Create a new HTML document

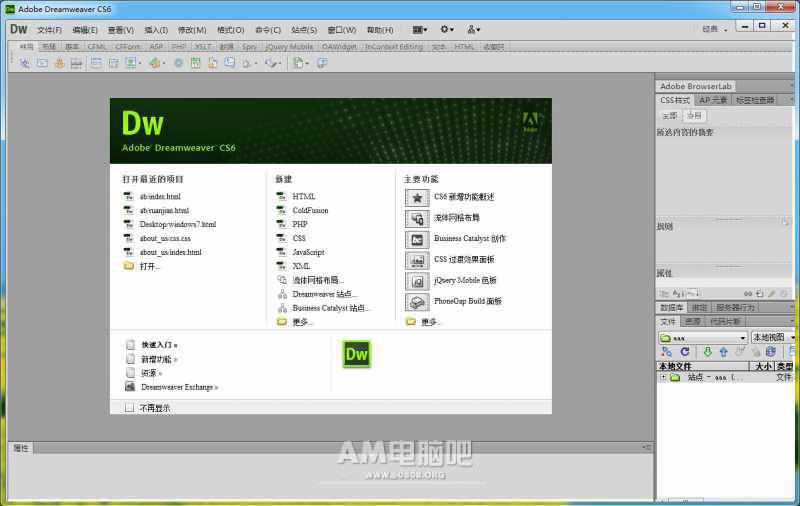pos(304,196)
